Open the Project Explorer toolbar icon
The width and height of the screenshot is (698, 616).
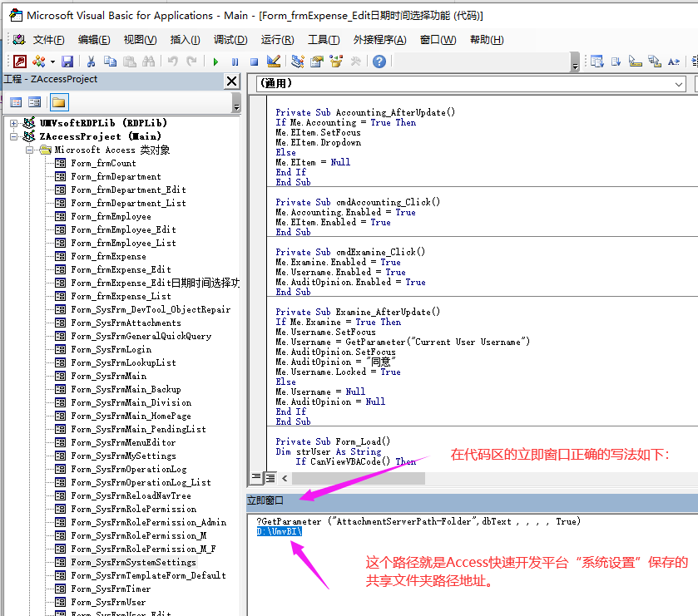pyautogui.click(x=297, y=62)
